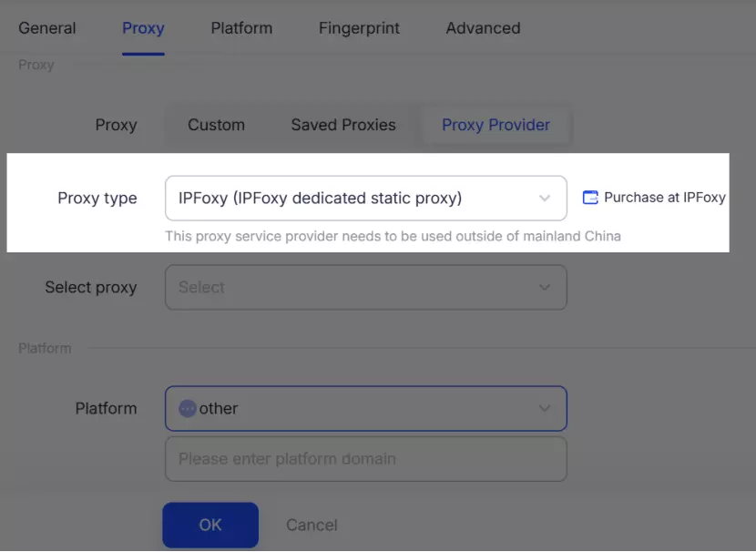
Task: Click the wallet icon beside Purchase at IPFoxy
Action: click(x=590, y=198)
